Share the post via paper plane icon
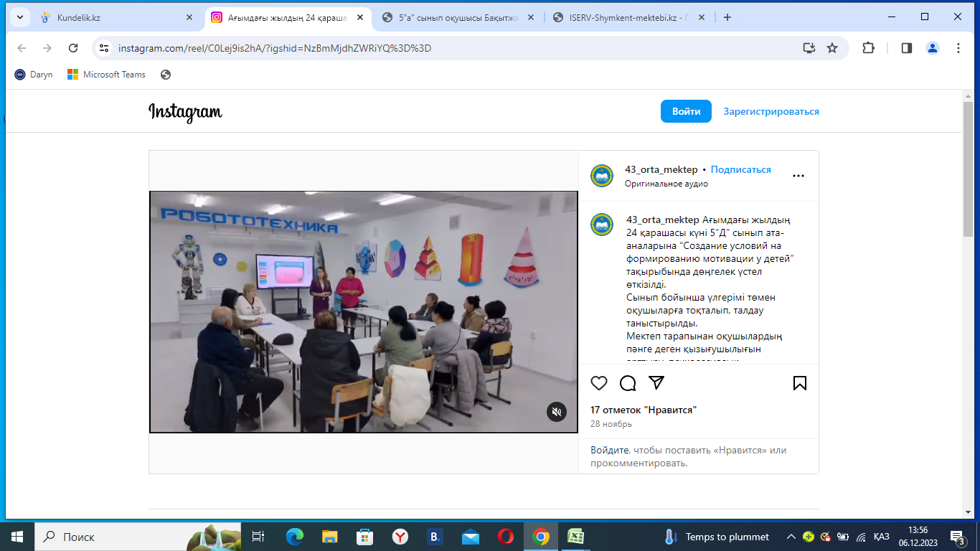 coord(656,383)
